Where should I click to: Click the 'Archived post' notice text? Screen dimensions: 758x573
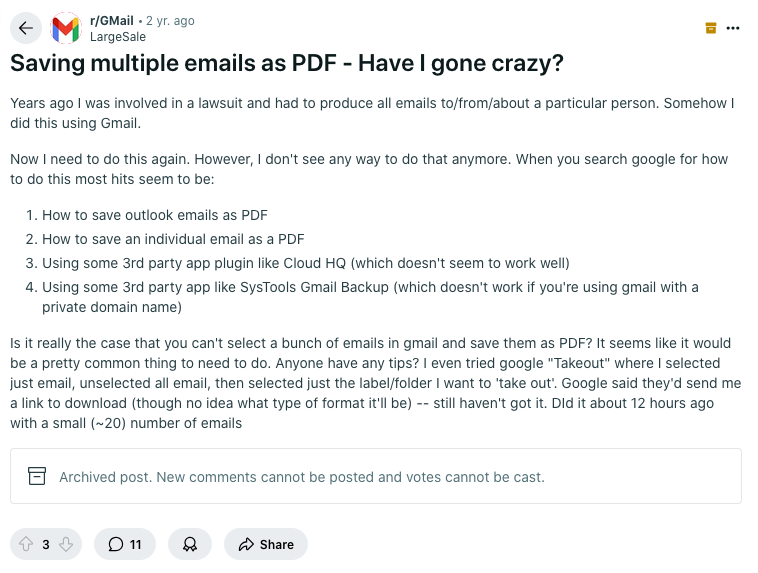(x=301, y=477)
